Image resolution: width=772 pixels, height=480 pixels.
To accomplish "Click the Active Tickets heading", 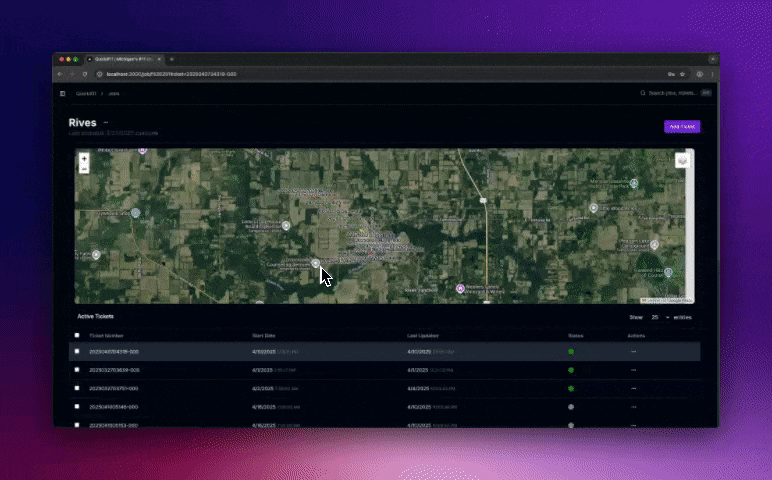I will (x=96, y=317).
